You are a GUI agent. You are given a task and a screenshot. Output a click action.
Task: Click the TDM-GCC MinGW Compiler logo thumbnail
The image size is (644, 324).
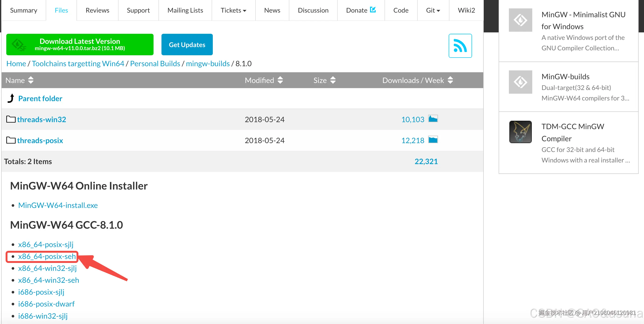(x=520, y=132)
